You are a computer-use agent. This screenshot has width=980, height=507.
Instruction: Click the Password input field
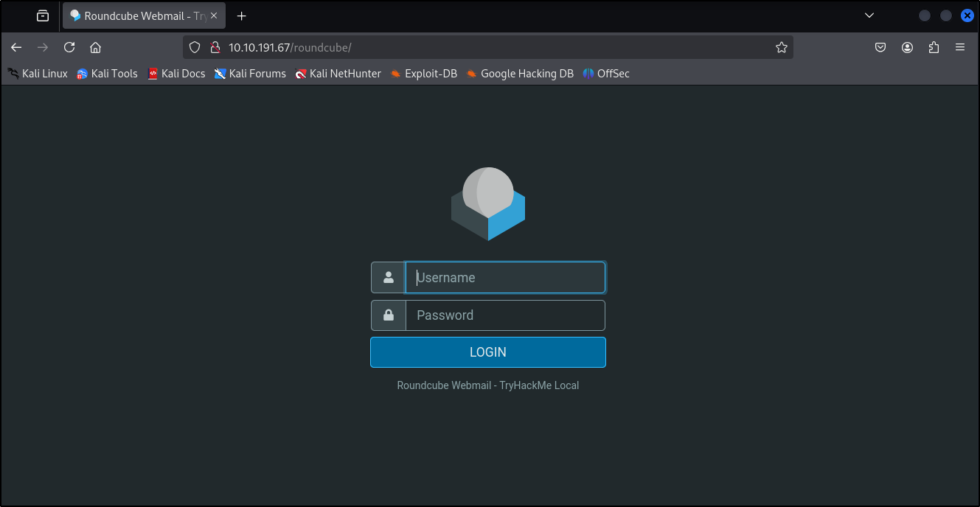click(505, 315)
